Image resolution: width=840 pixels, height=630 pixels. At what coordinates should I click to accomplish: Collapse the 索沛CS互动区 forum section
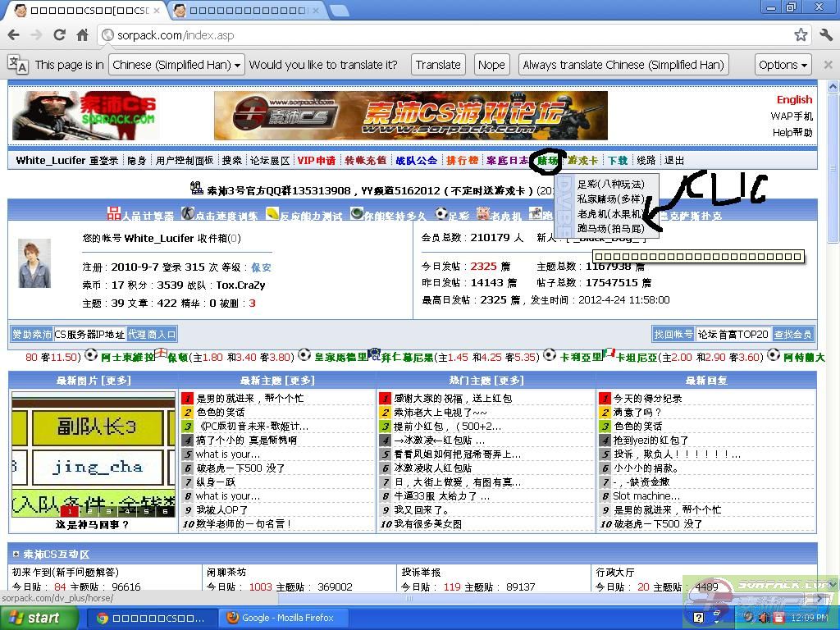16,554
